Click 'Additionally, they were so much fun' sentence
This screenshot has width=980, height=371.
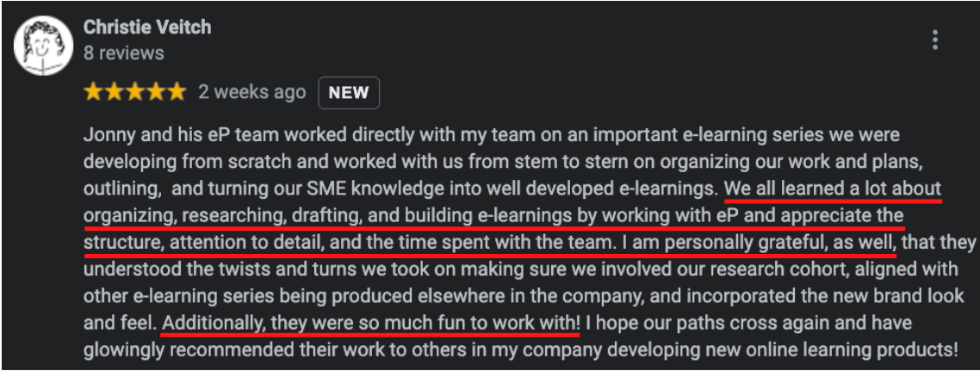coord(370,324)
